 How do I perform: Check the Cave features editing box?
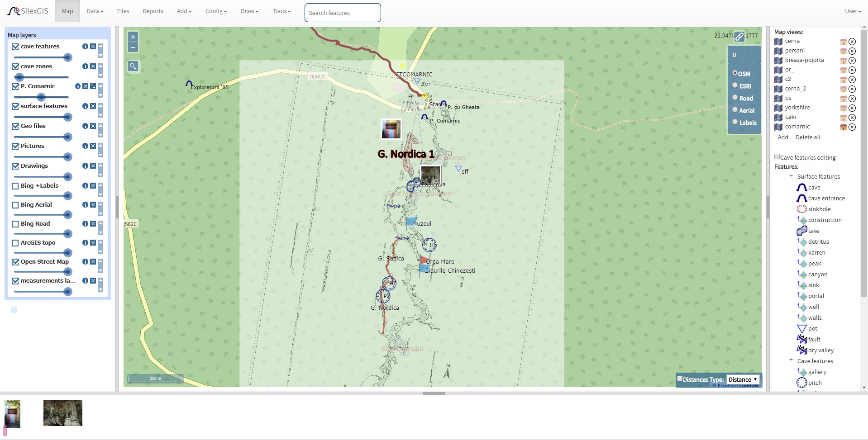pyautogui.click(x=777, y=157)
